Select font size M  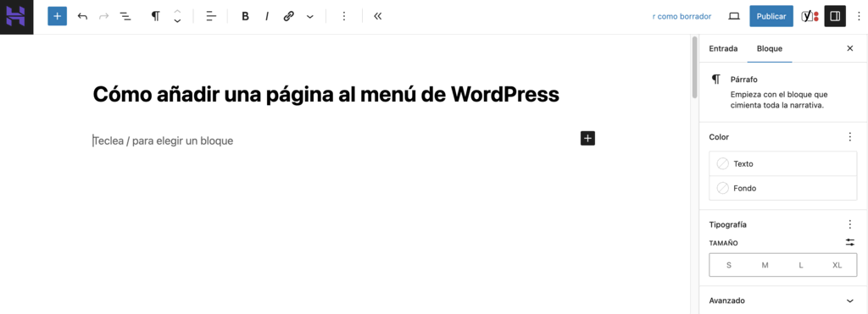pyautogui.click(x=765, y=266)
